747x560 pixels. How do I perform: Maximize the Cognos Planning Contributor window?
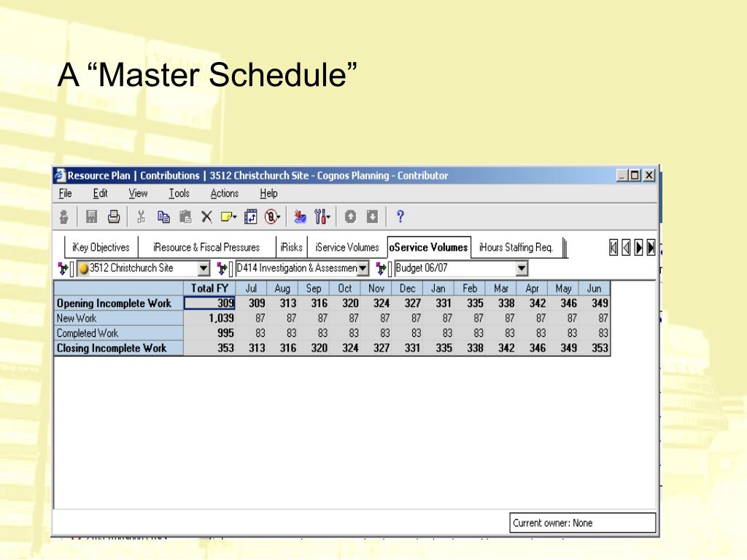point(635,175)
